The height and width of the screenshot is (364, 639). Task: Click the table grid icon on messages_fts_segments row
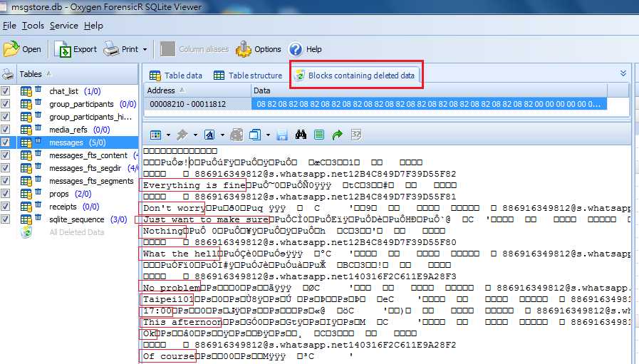(26, 181)
